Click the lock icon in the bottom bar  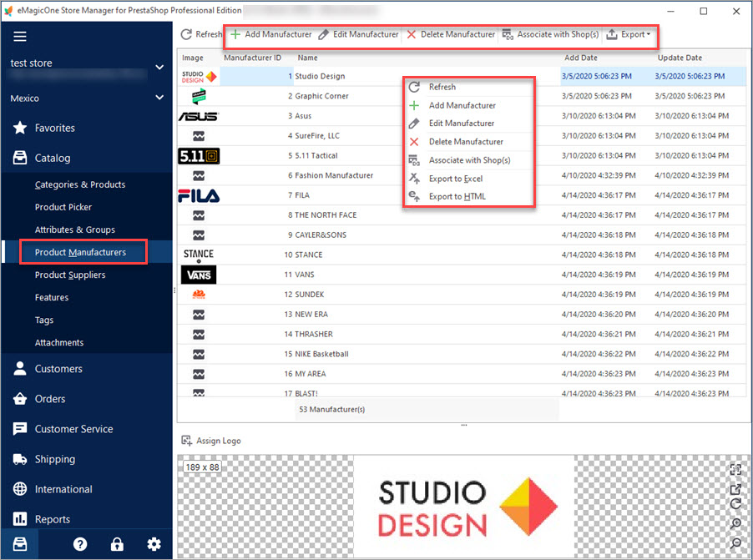(x=117, y=544)
